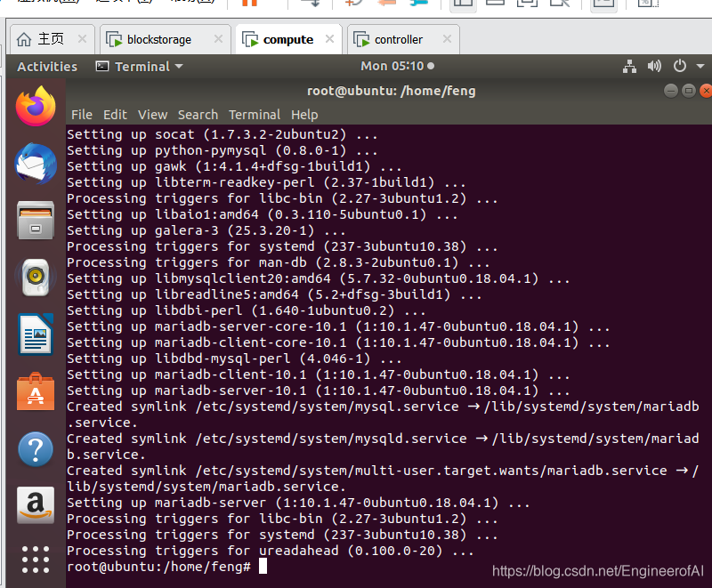Click the 'Setting up libmysqlclient20:amd64' line
The height and width of the screenshot is (588, 712).
click(x=319, y=278)
